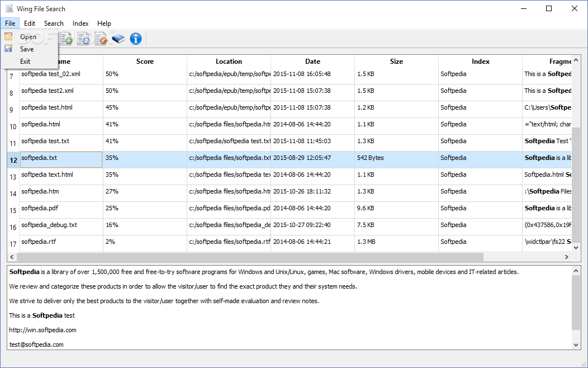Click the 16% score cell

(145, 227)
